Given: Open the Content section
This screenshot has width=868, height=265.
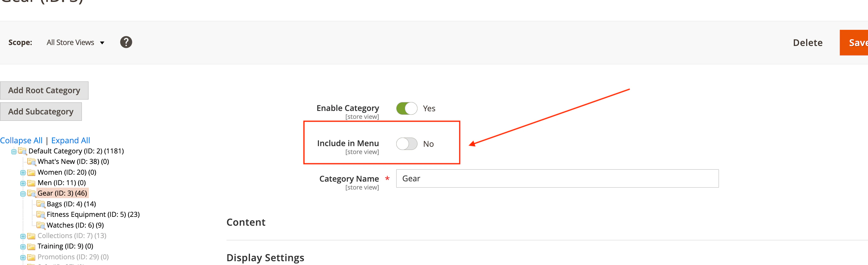Looking at the screenshot, I should 246,222.
